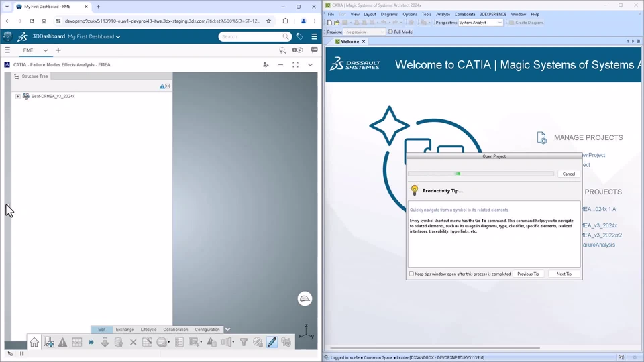The image size is (644, 362).
Task: Select the Structure Tree tab
Action: tap(31, 76)
